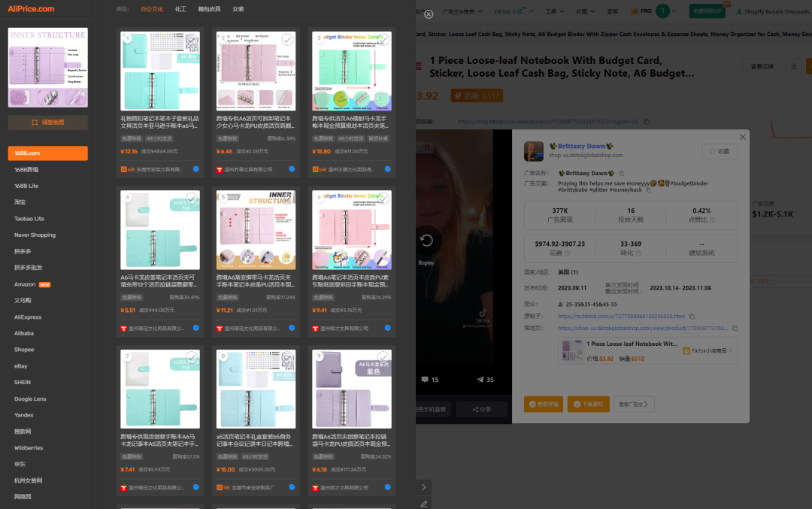Click the download icon next to 查看店铺
Screen dimensions: 812x509
coord(793,66)
